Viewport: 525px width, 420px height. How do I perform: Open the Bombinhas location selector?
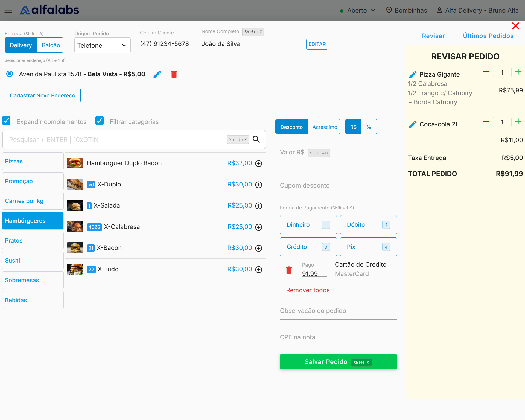click(406, 10)
